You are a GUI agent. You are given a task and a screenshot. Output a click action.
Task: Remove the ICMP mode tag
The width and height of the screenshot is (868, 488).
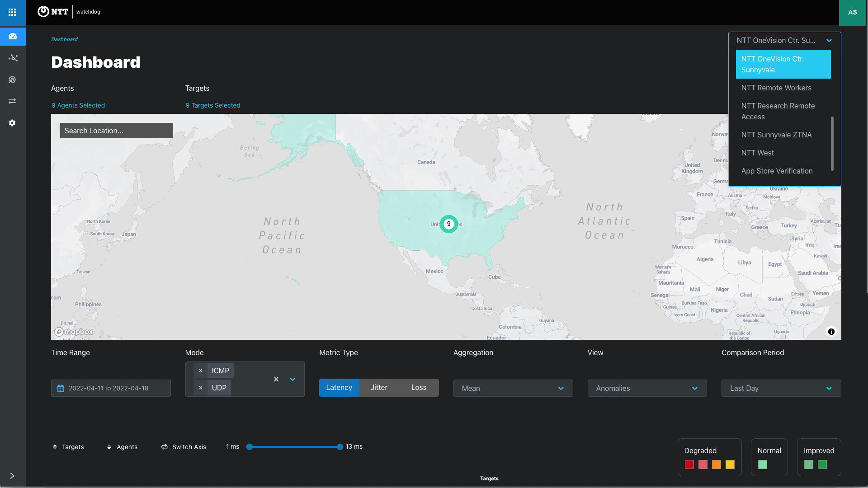(x=201, y=371)
